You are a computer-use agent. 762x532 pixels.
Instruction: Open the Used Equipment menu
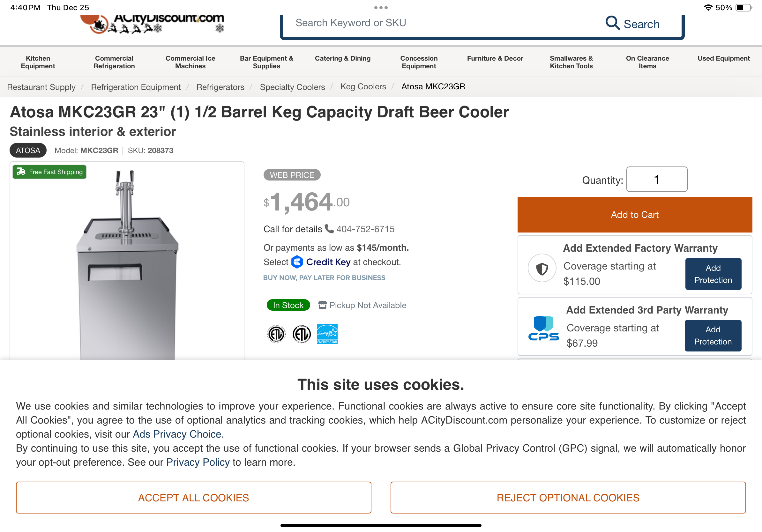click(x=723, y=58)
